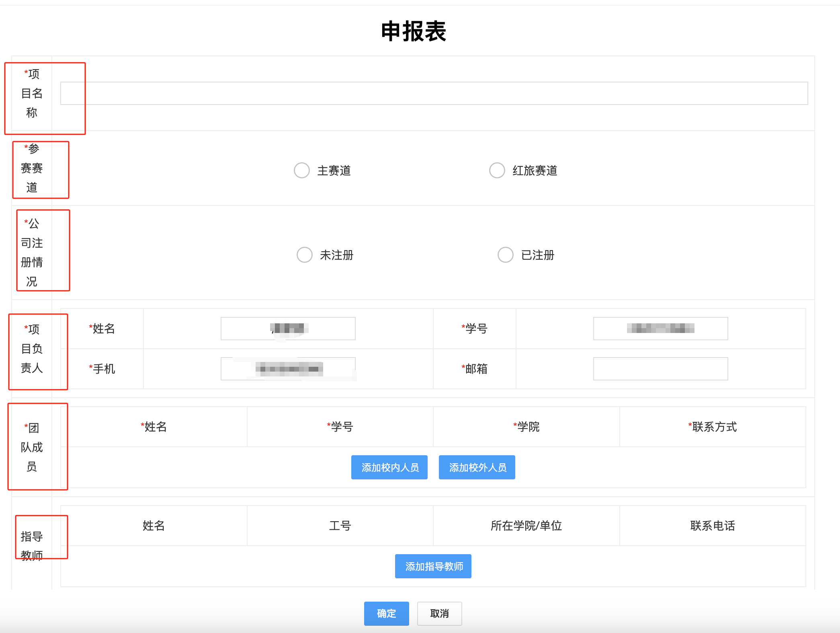This screenshot has height=633, width=840.
Task: Click the project leader 姓名 input box
Action: click(288, 329)
